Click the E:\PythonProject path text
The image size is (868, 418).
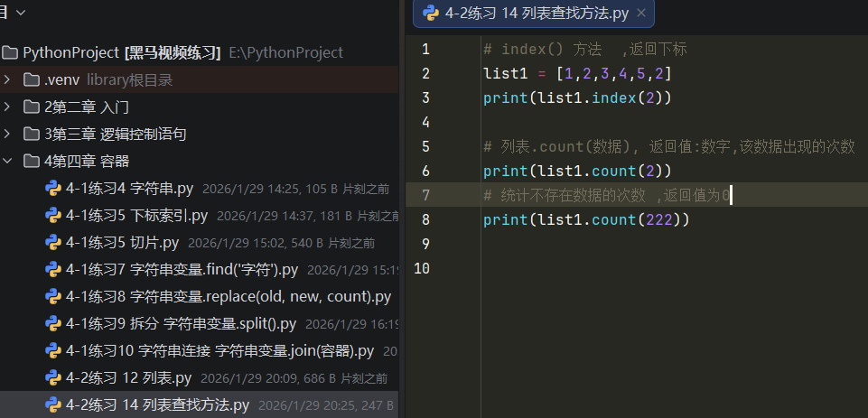click(x=285, y=52)
